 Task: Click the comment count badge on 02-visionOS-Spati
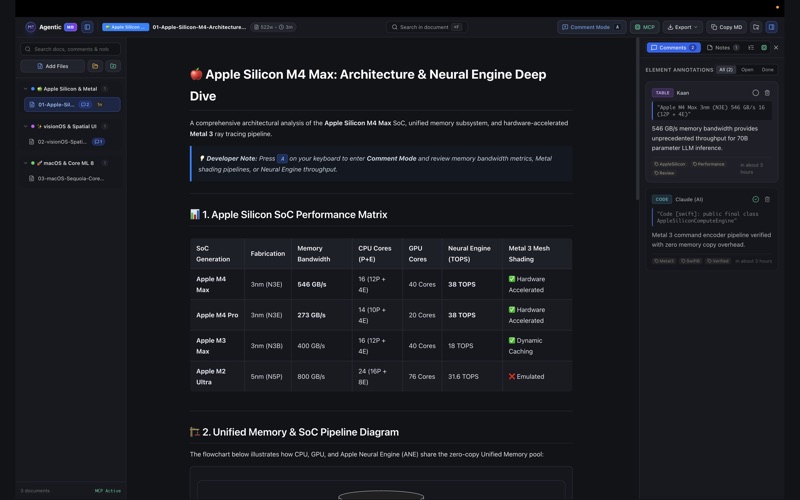click(98, 142)
